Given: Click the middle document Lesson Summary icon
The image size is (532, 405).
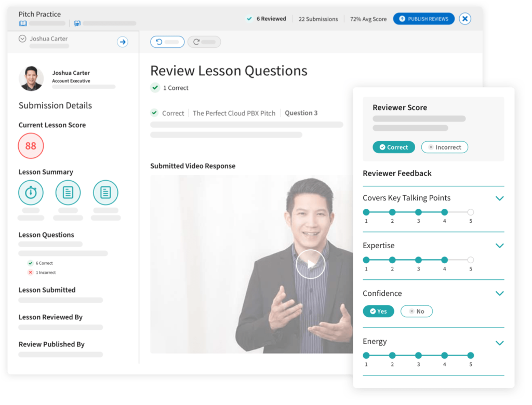Looking at the screenshot, I should pos(68,193).
